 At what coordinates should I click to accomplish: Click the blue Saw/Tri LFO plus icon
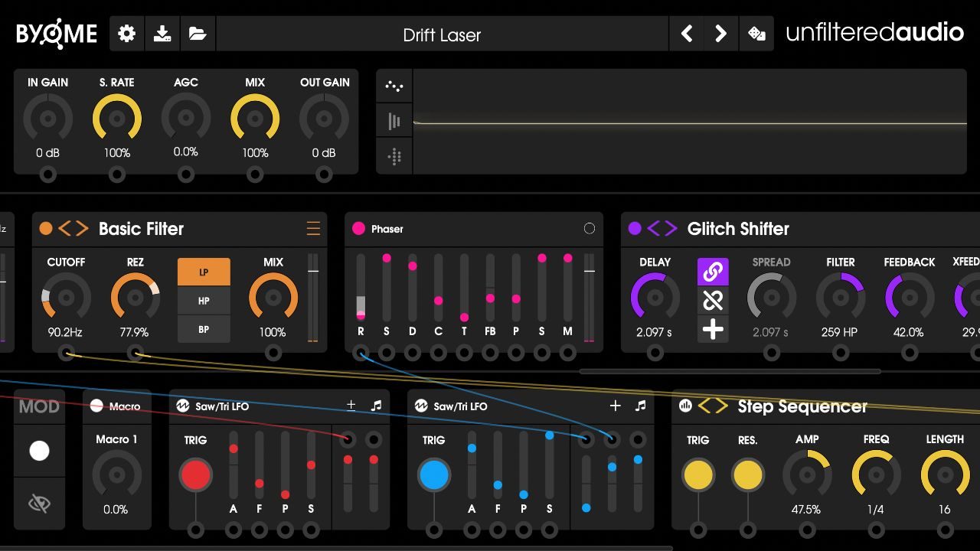pyautogui.click(x=615, y=406)
